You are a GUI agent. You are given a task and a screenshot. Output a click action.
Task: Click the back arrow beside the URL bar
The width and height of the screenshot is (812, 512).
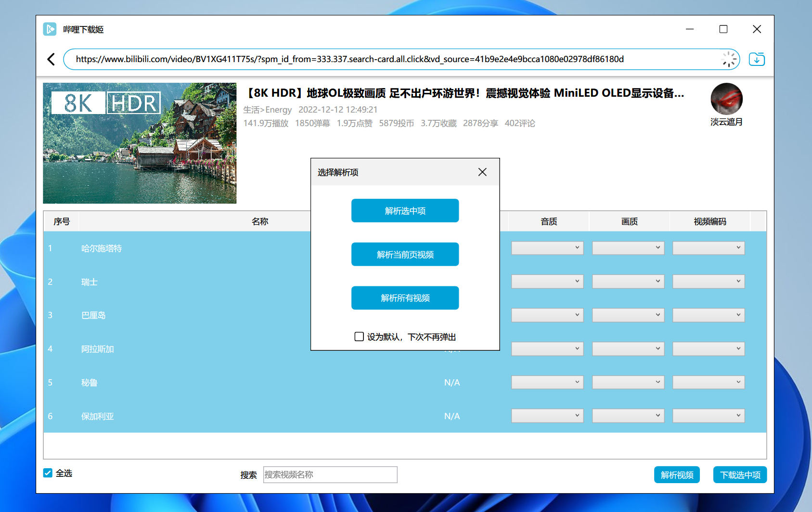51,59
